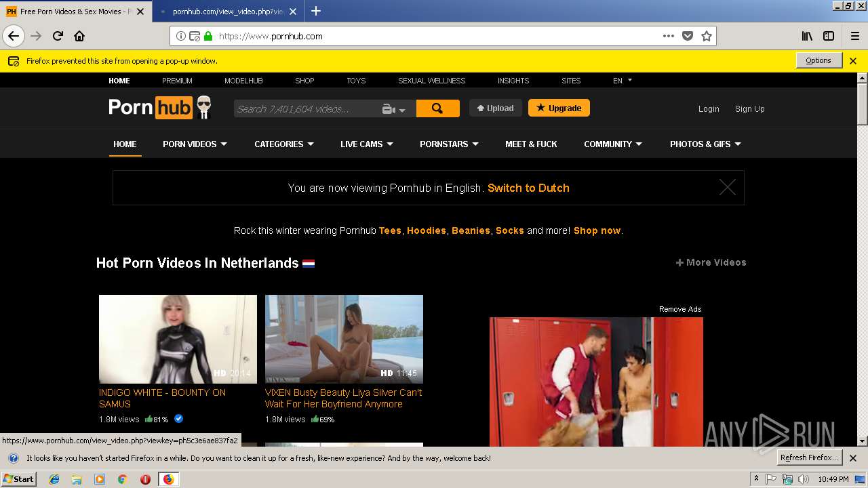Open a new tab with plus icon

(x=316, y=11)
